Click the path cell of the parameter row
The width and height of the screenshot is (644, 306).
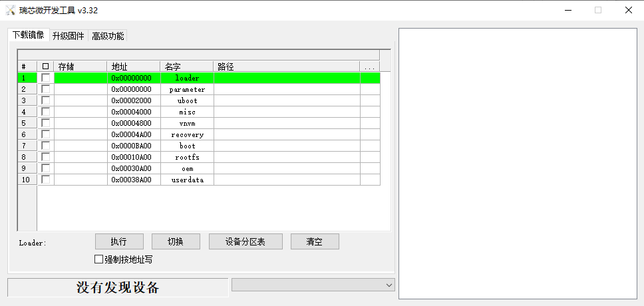click(x=287, y=89)
